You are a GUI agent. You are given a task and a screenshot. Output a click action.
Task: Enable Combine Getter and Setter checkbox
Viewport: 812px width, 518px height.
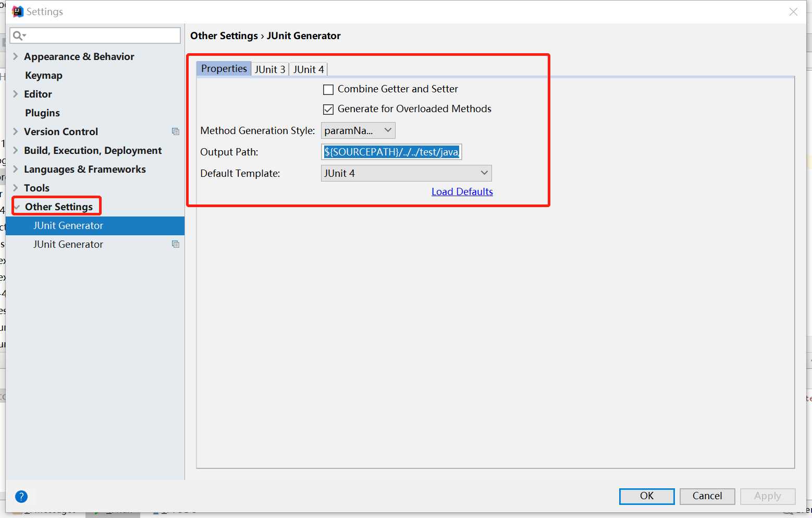(x=328, y=90)
